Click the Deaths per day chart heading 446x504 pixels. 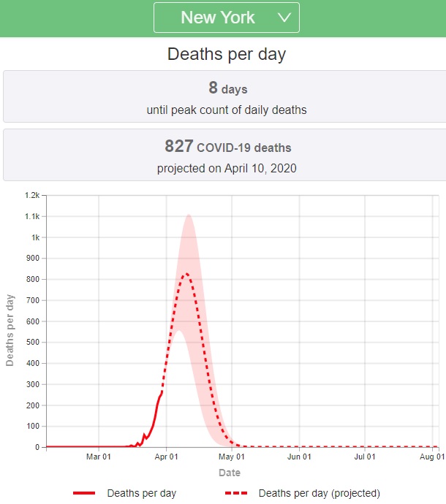point(226,54)
